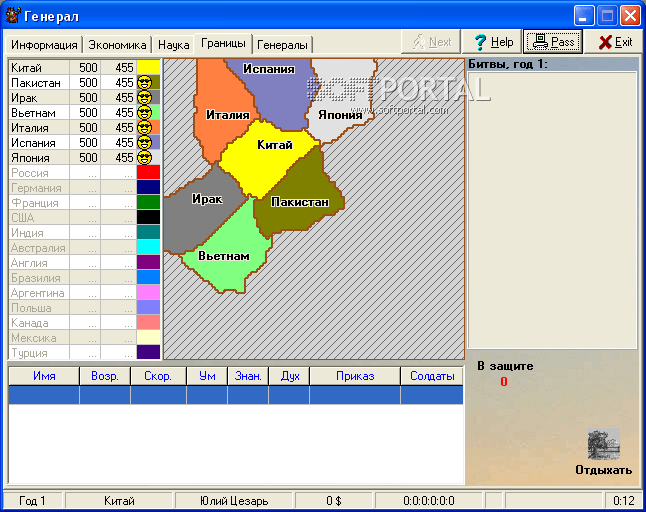The width and height of the screenshot is (646, 512).
Task: Click the Отдыхать rest icon
Action: 603,445
